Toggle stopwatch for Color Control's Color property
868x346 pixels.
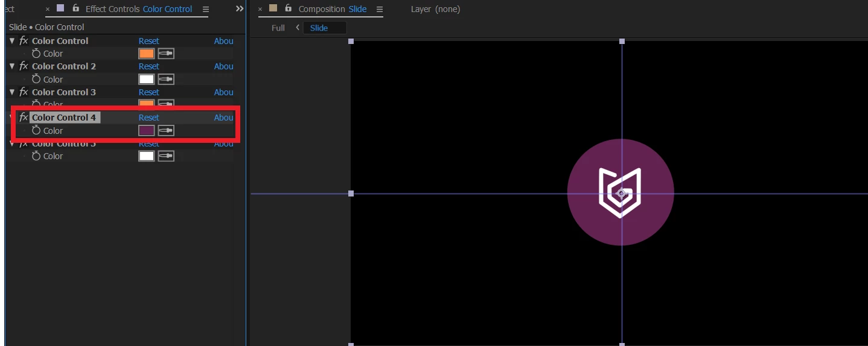tap(36, 54)
